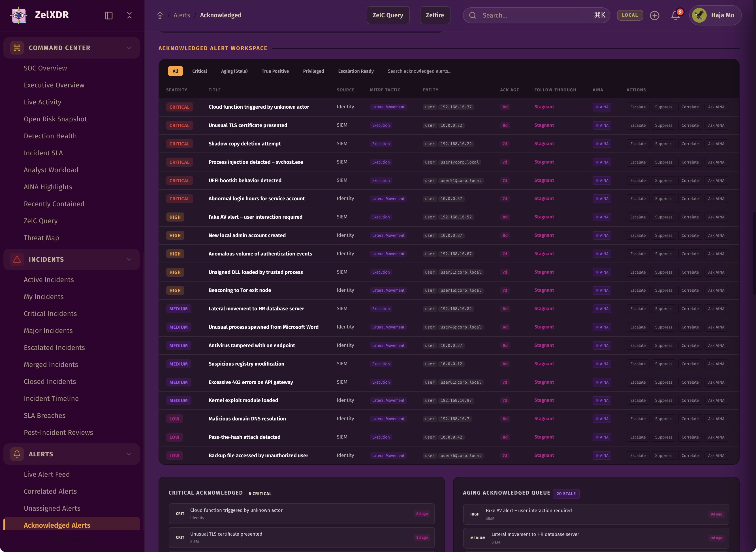The image size is (756, 552).
Task: Click the collapse arrows icon beside logo
Action: (129, 15)
